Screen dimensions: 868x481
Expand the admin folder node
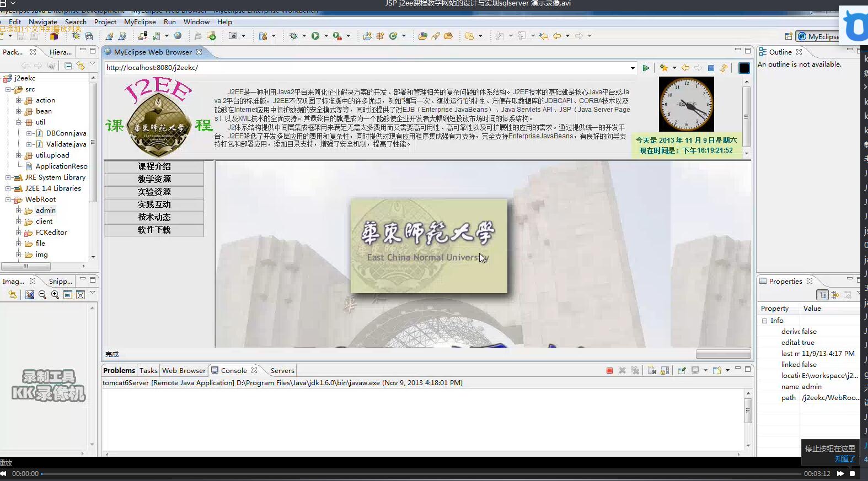click(x=19, y=210)
